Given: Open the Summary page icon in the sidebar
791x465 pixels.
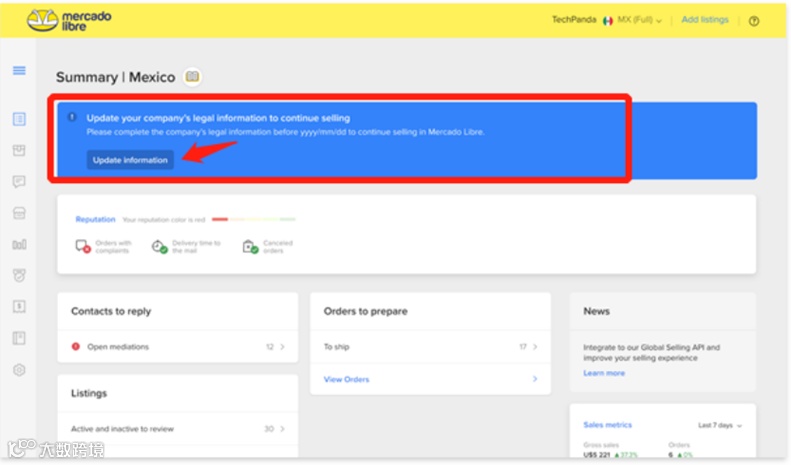Looking at the screenshot, I should 19,119.
